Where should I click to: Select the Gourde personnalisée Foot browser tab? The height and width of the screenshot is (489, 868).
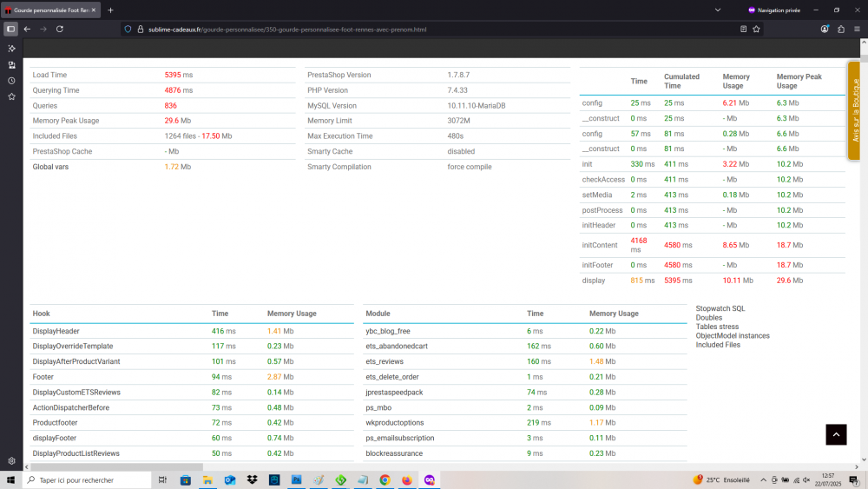pyautogui.click(x=50, y=10)
